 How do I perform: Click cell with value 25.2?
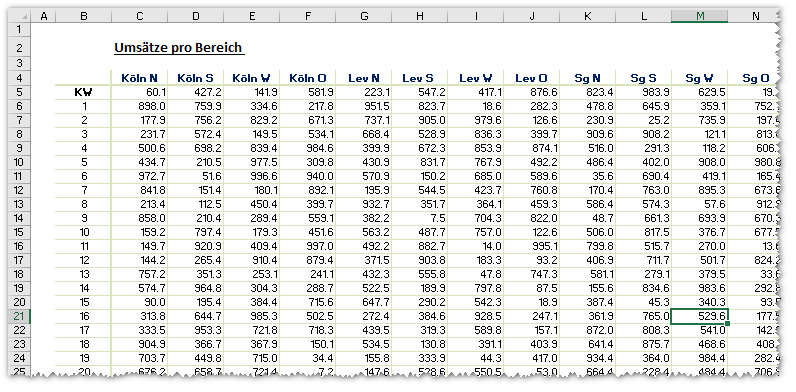[x=644, y=120]
